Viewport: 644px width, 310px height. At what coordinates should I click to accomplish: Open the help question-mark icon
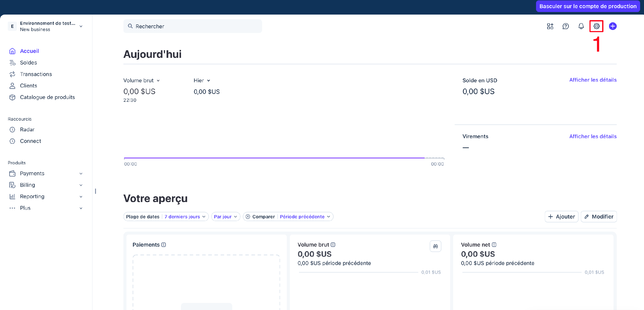click(565, 26)
